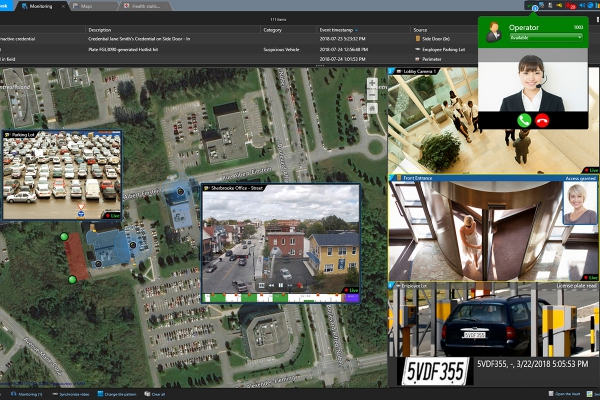Click the Live indicator on Parking Lot video
Image resolution: width=600 pixels, height=400 pixels.
113,216
